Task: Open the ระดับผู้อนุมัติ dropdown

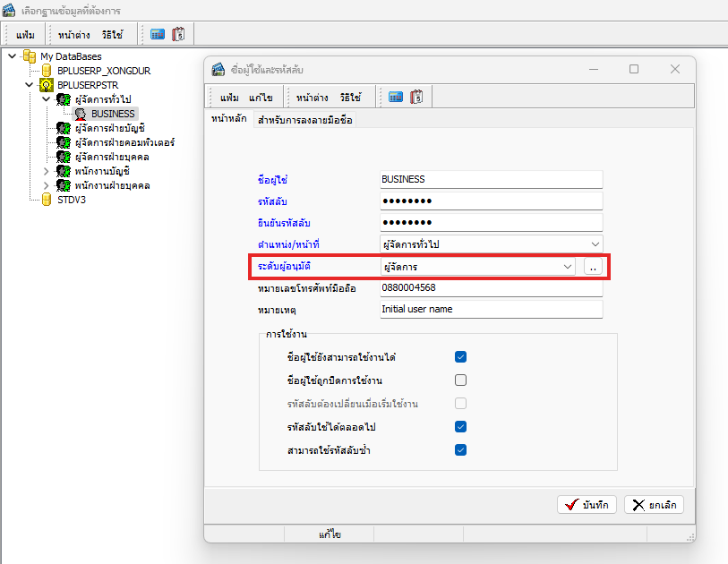Action: coord(567,267)
